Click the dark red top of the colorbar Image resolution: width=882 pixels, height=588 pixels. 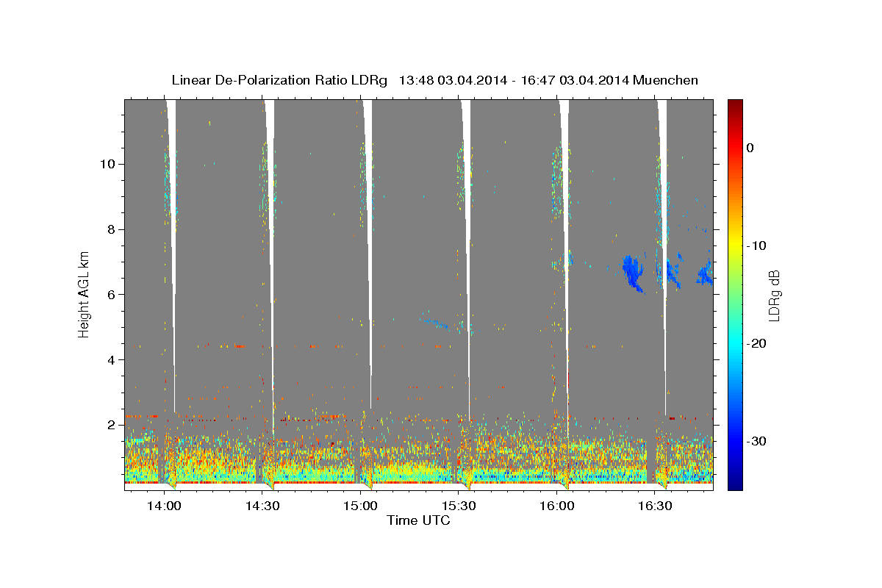[x=735, y=105]
